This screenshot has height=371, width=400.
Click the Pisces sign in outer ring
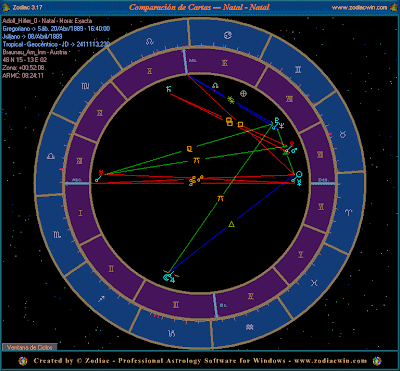(314, 283)
